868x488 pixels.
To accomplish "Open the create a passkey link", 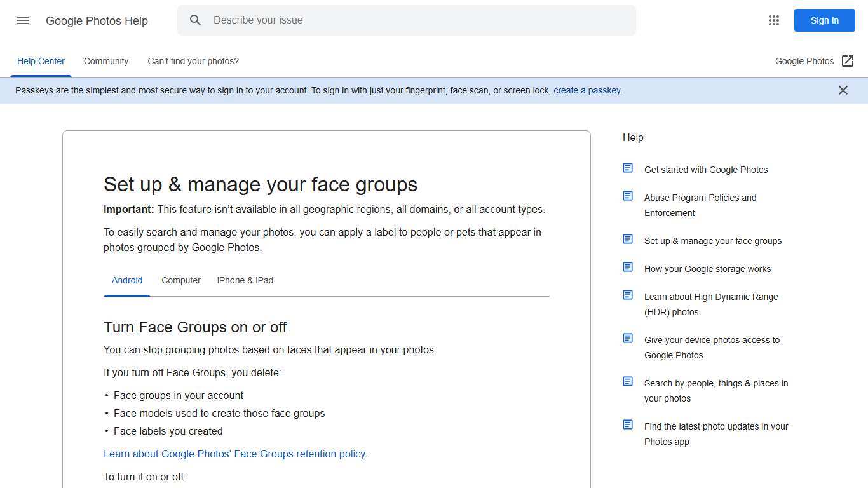I will click(x=587, y=90).
